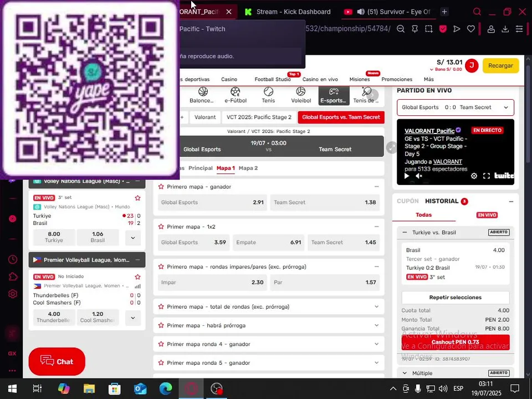This screenshot has width=532, height=399.
Task: Click the send/flow arrow icon
Action: point(457,29)
